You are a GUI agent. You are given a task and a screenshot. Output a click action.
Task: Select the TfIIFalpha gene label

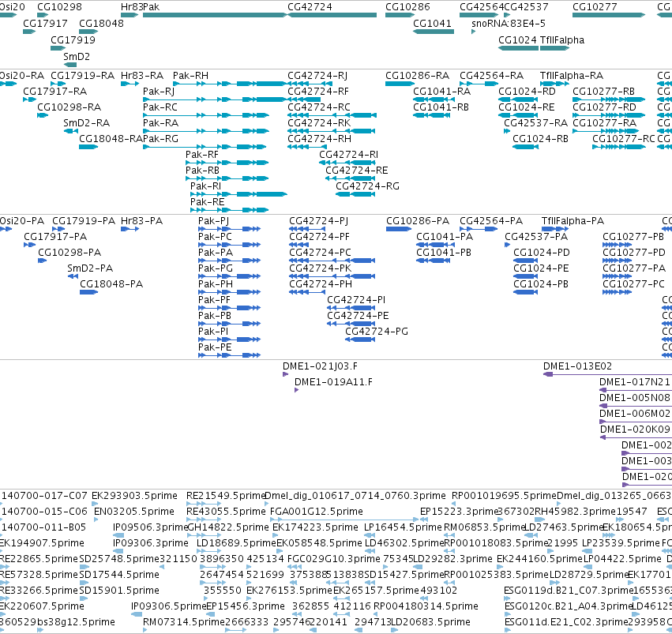[562, 40]
